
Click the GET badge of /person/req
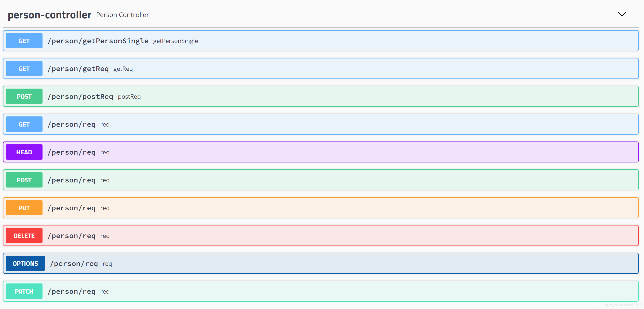pos(24,124)
